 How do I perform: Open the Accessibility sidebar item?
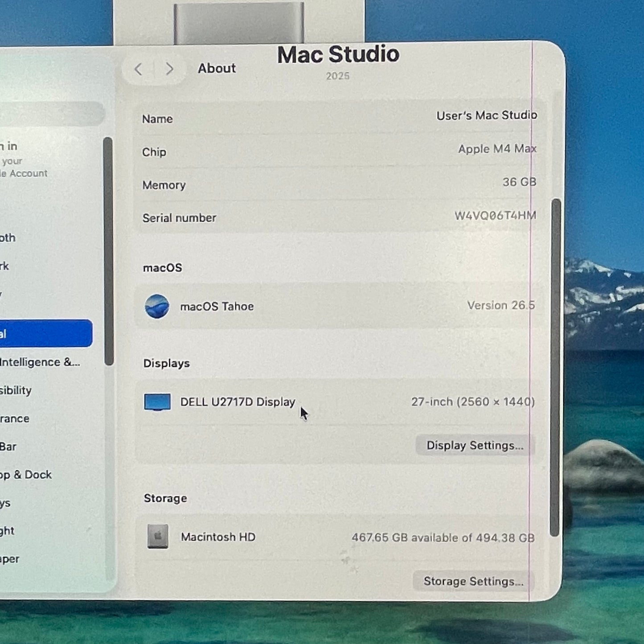16,390
